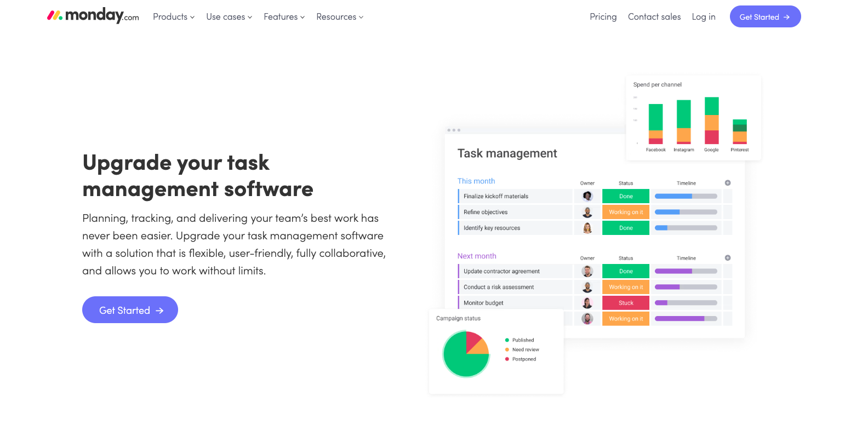Open the owner avatar for Update contractor agreement
The width and height of the screenshot is (868, 425).
click(587, 271)
